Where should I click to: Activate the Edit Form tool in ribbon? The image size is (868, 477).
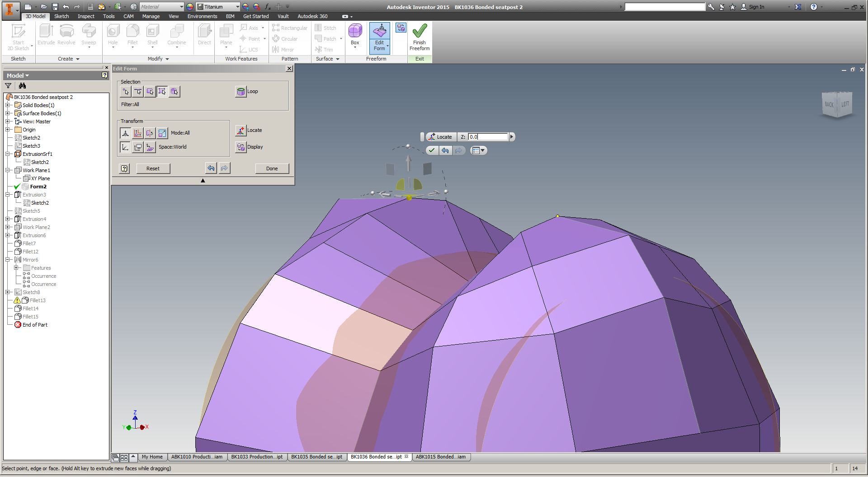(x=379, y=37)
